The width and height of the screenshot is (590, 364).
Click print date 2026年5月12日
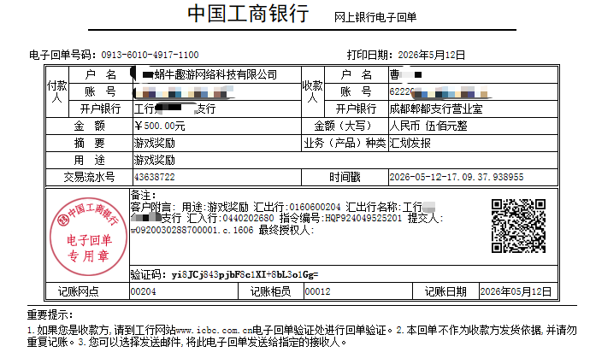[x=431, y=55]
